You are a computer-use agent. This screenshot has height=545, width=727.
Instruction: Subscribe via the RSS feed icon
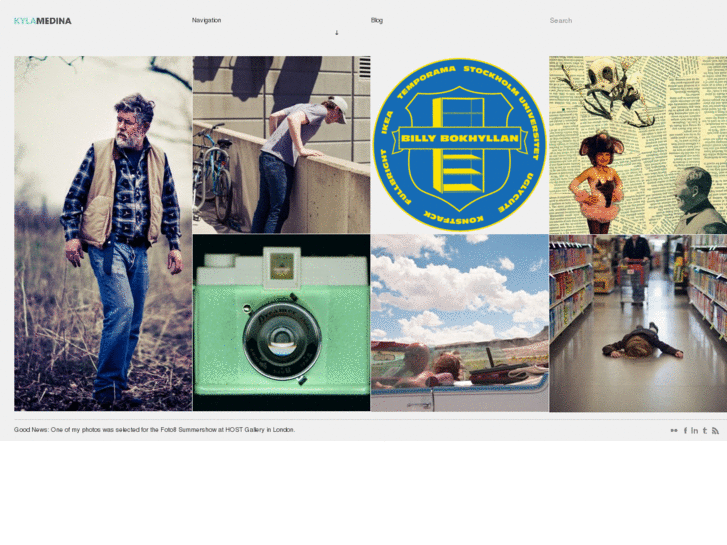[x=715, y=430]
